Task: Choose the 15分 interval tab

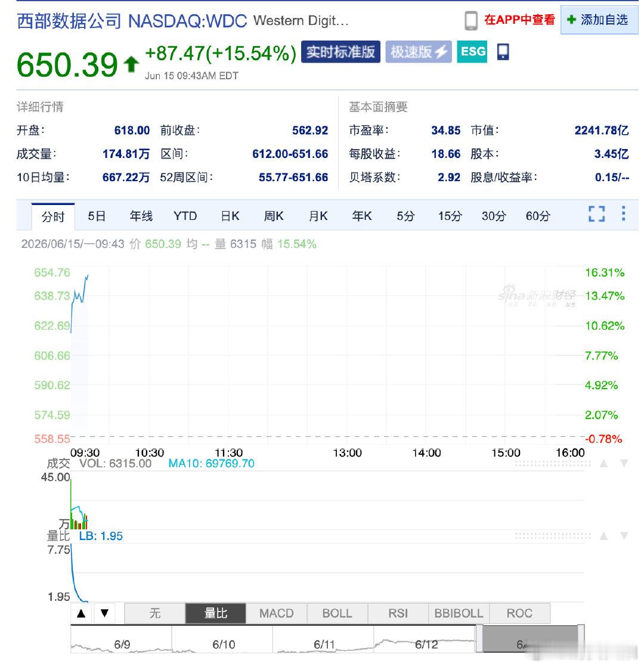Action: point(450,216)
